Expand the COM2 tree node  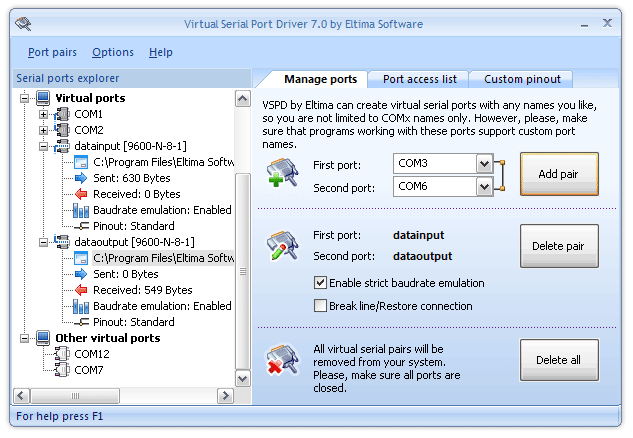(43, 130)
